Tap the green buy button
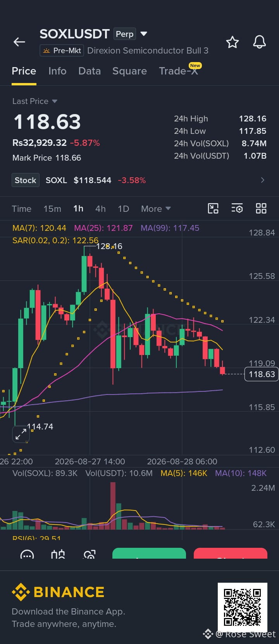 click(149, 553)
